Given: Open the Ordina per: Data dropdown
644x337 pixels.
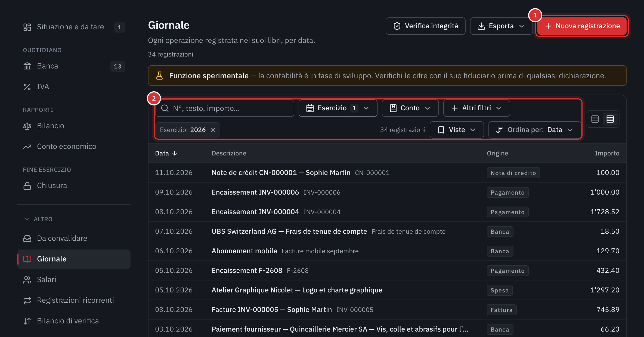Looking at the screenshot, I should pyautogui.click(x=535, y=130).
